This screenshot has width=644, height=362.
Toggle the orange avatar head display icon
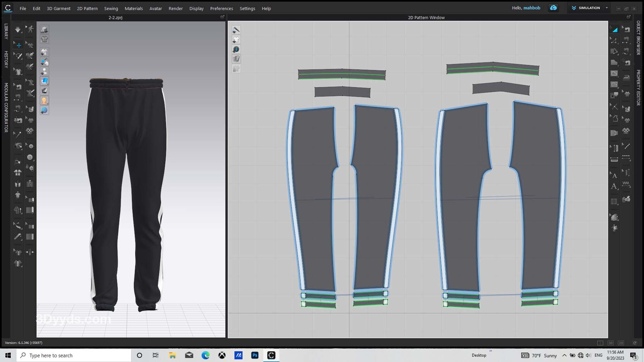point(44,101)
